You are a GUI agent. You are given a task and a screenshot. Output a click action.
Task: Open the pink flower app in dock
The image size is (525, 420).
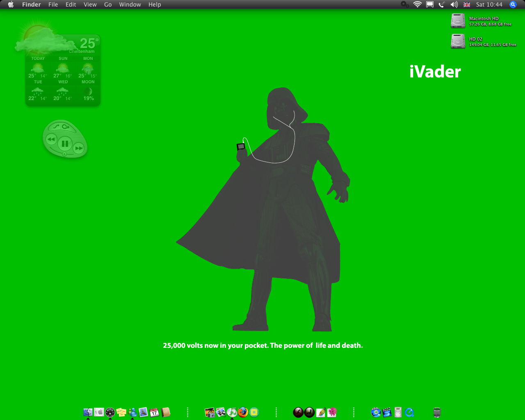331,412
